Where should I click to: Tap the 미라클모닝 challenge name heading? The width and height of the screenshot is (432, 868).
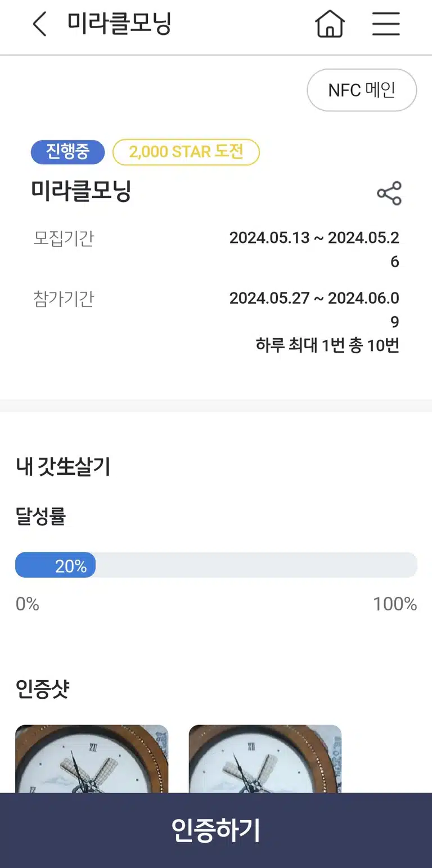coord(81,192)
